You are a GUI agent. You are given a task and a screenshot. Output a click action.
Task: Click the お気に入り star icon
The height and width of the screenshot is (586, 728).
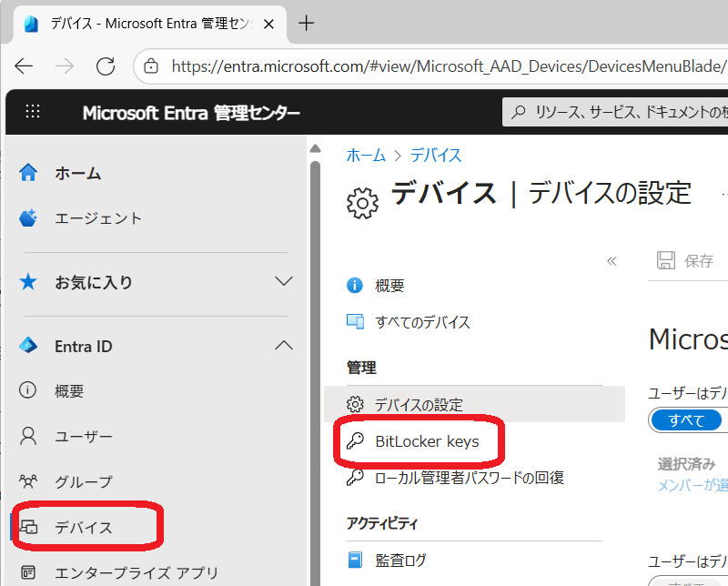(x=28, y=281)
